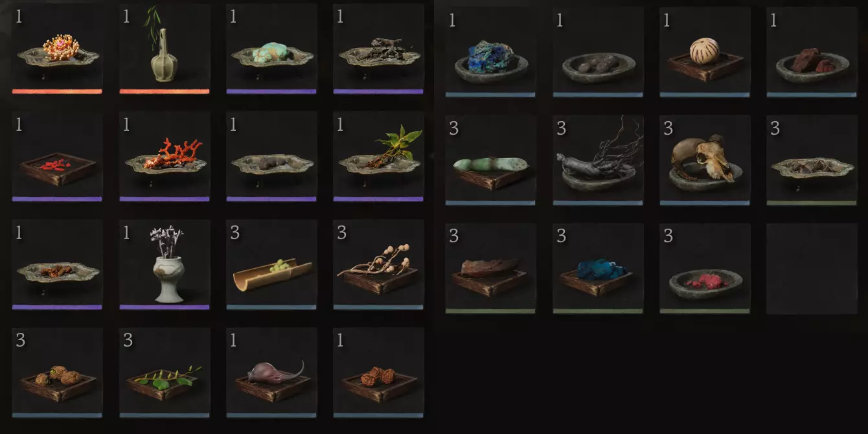Click the blue azurite crystal ore
This screenshot has height=434, width=868.
click(x=490, y=52)
